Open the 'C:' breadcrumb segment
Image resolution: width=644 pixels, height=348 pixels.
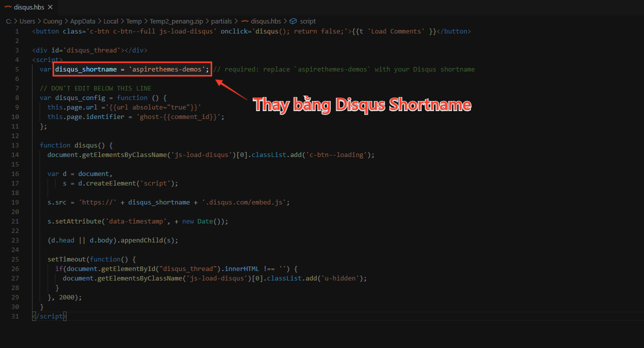point(9,21)
